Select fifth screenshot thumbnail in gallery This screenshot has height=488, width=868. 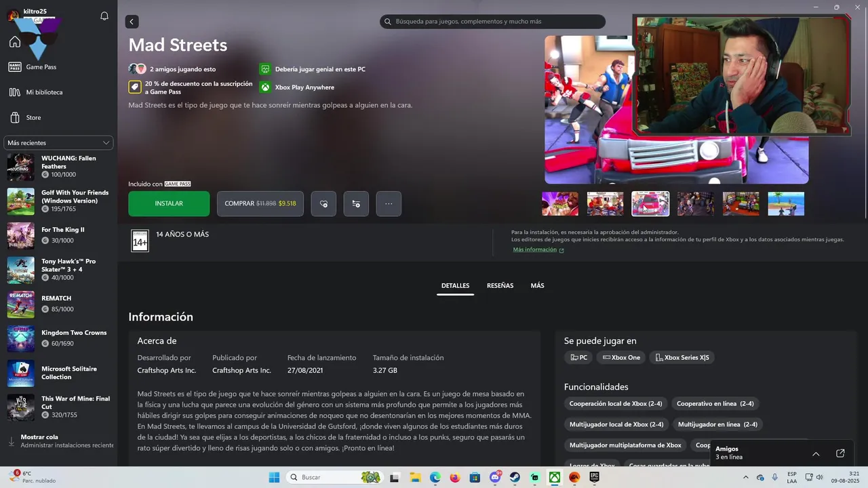tap(741, 204)
